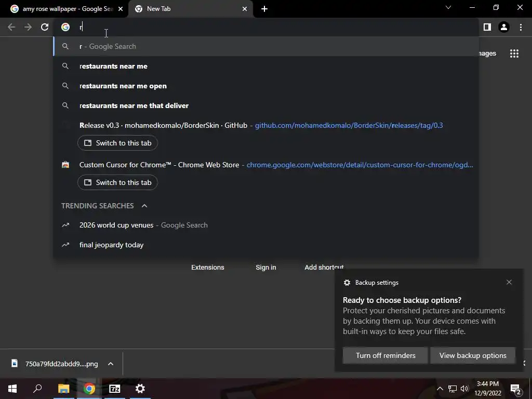Open the tab search chevron in title bar
This screenshot has width=532, height=399.
point(448,7)
